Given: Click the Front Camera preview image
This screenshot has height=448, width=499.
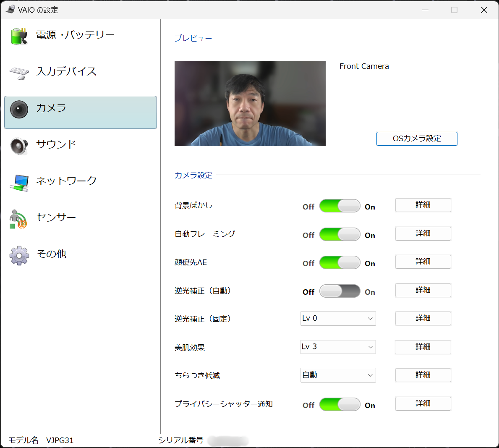Looking at the screenshot, I should point(250,103).
